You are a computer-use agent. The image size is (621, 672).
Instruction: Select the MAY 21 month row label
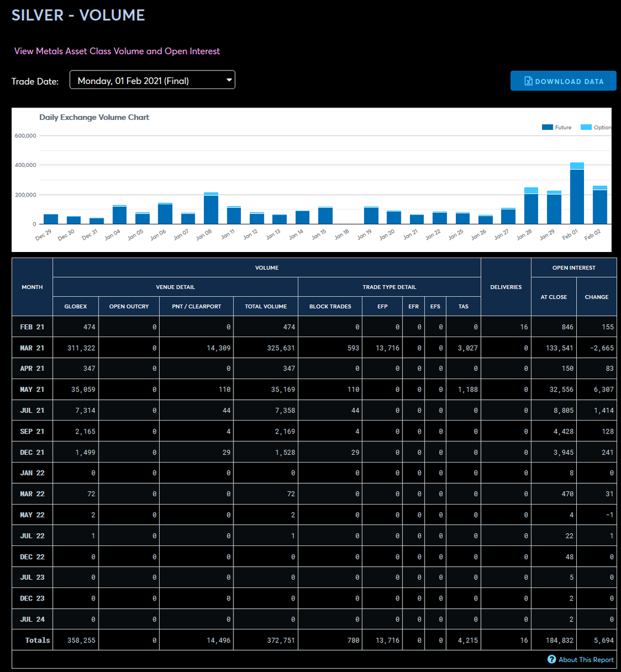coord(32,389)
